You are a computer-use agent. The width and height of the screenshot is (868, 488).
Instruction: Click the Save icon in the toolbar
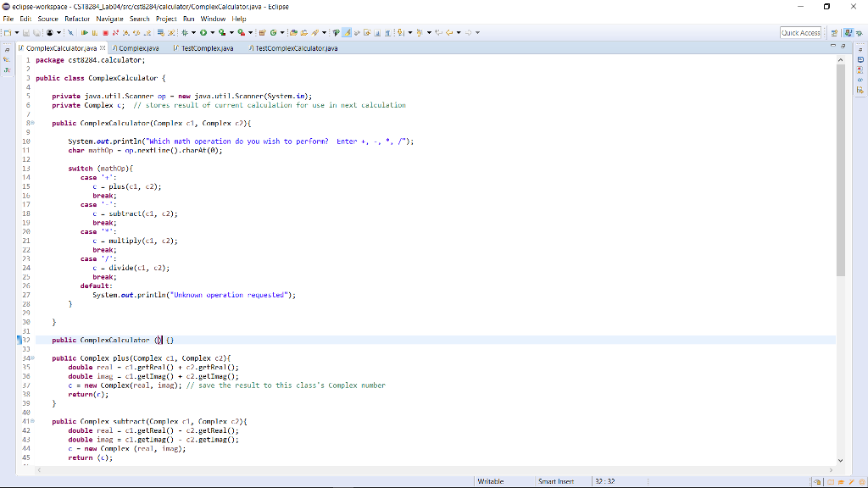[25, 32]
